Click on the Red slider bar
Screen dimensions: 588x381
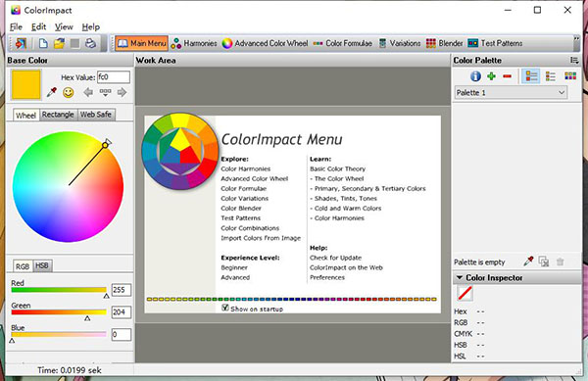[59, 290]
